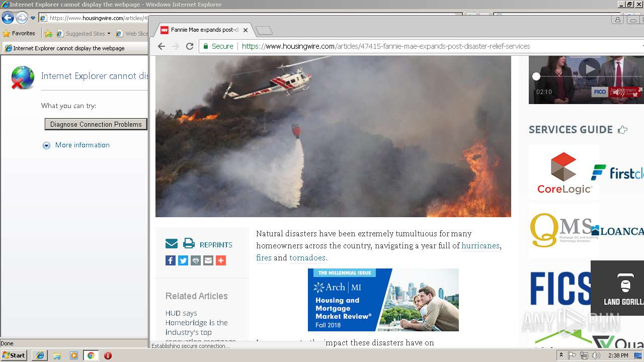Click Diagnose Connection Problems button
Viewport: 644px width, 362px height.
point(96,124)
